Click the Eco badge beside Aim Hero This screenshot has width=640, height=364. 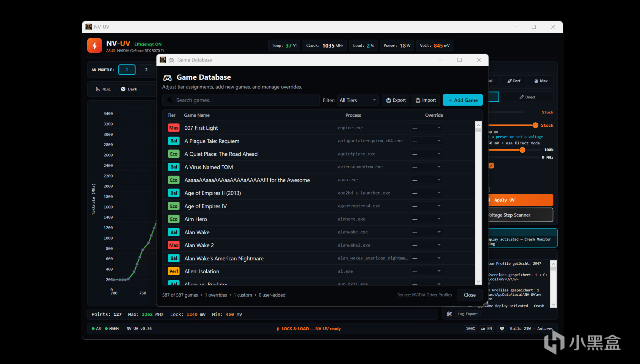point(174,219)
